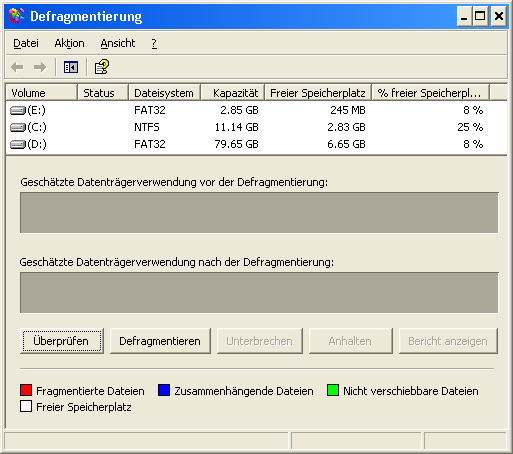
Task: Open the help properties toolbar icon
Action: click(x=102, y=67)
